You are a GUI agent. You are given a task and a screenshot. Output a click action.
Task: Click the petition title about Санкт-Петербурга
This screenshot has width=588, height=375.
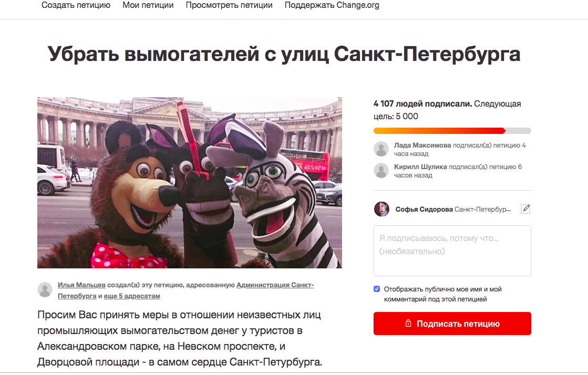coord(284,54)
